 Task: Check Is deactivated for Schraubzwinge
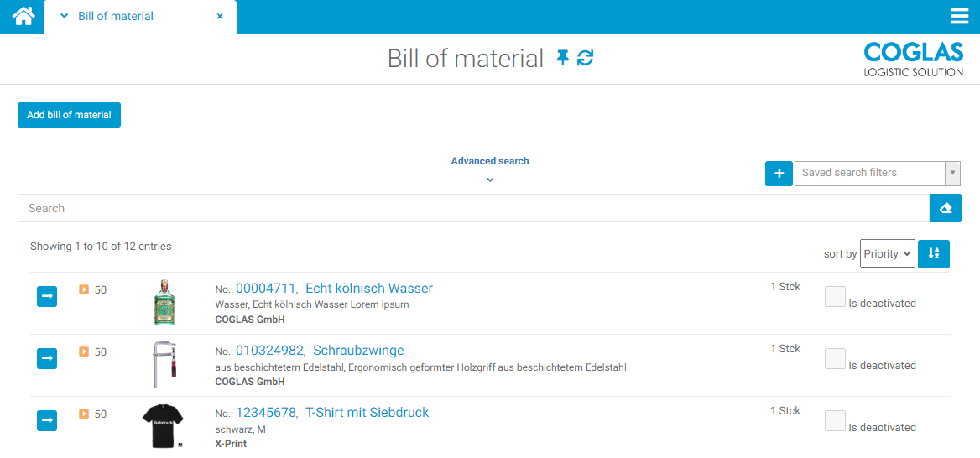click(835, 359)
